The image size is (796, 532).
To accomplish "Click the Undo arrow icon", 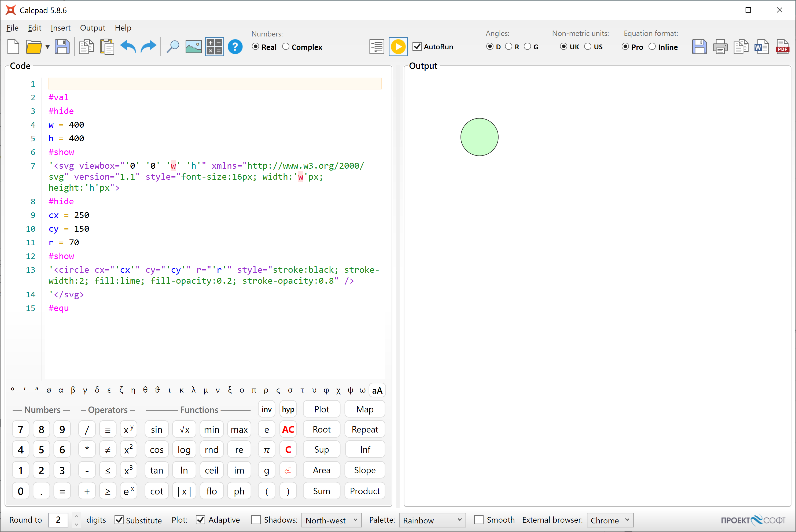I will 128,47.
